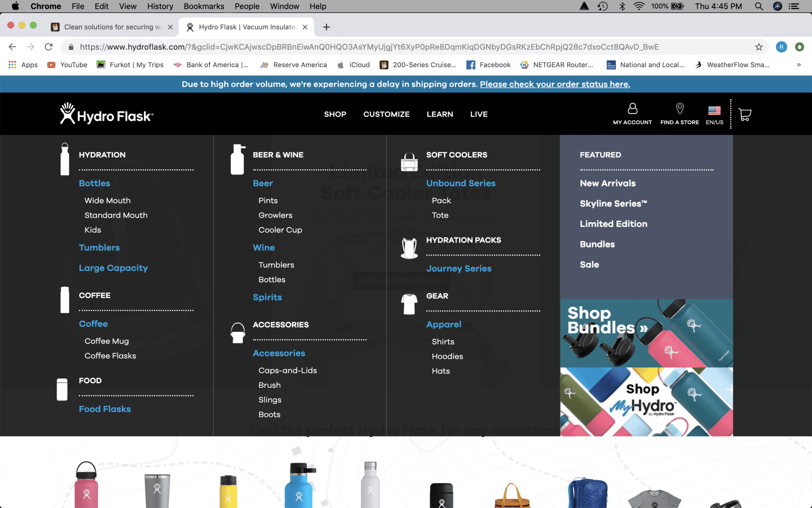Open the Slings accessories link
This screenshot has height=508, width=812.
click(x=270, y=400)
